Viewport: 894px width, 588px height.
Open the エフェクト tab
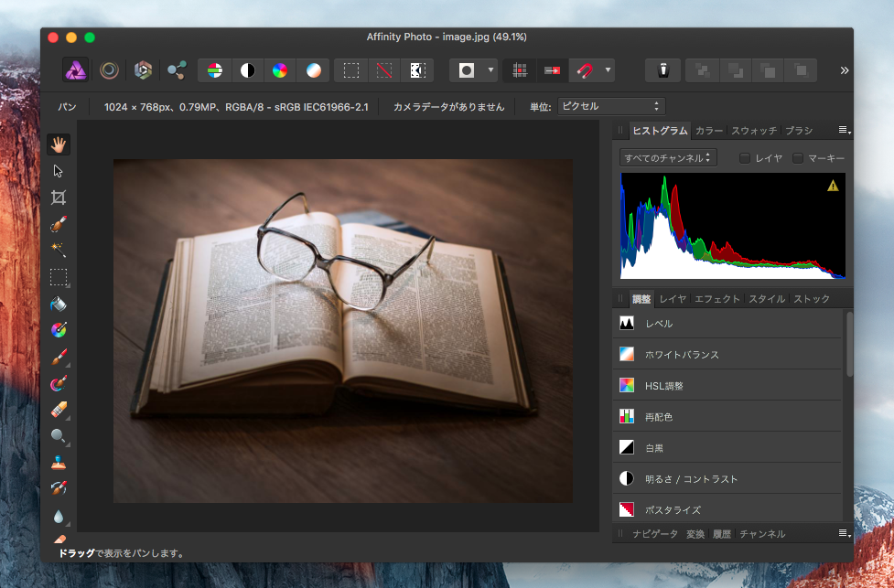[717, 299]
